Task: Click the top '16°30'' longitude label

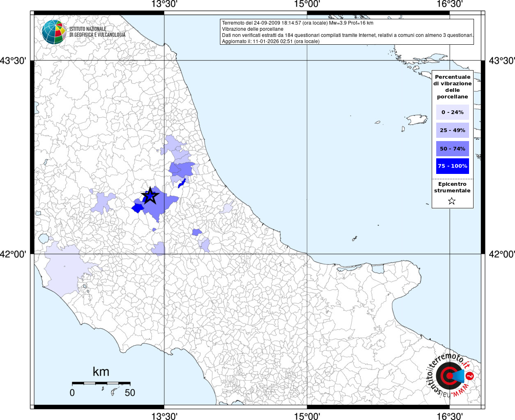Action: click(x=450, y=5)
